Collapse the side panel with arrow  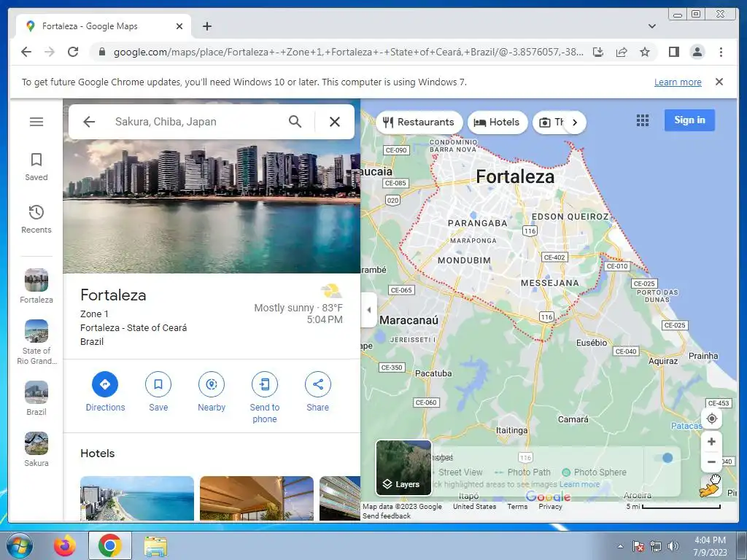pyautogui.click(x=368, y=310)
